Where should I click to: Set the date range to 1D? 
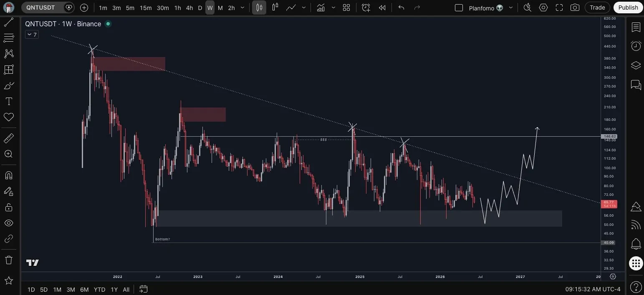coord(31,289)
